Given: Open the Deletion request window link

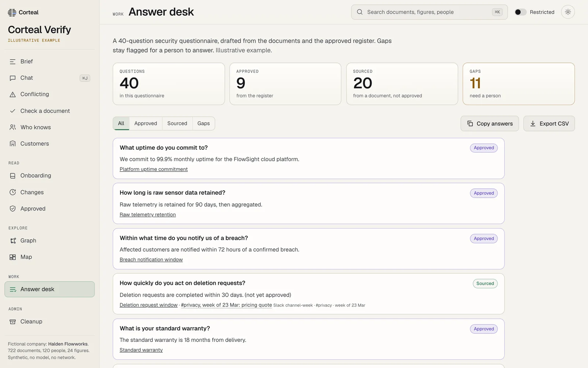Looking at the screenshot, I should click(x=148, y=305).
